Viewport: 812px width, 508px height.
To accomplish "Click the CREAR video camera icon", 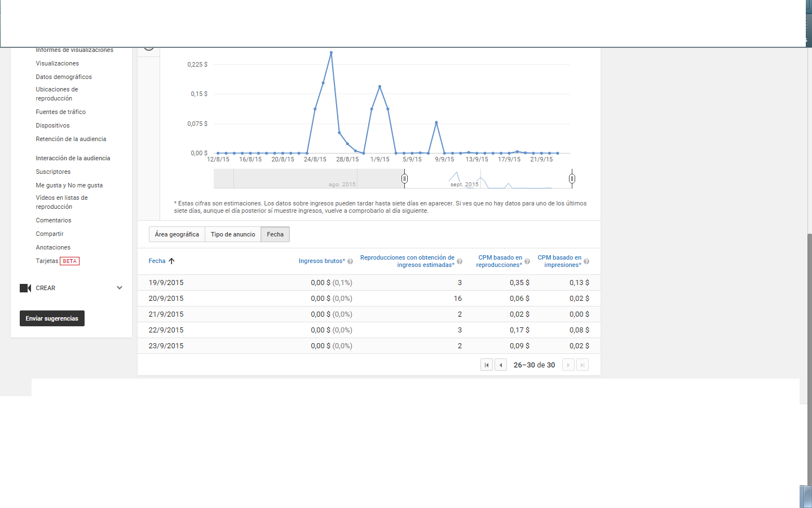I will point(25,288).
